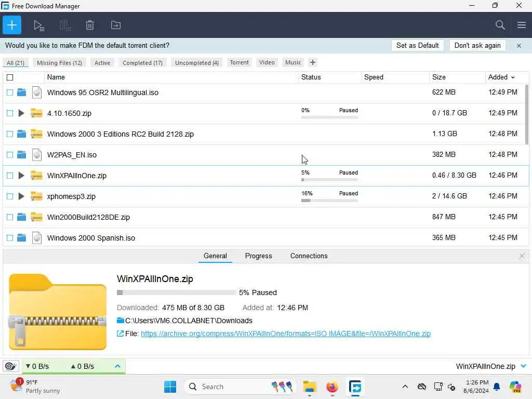Viewport: 532px width, 399px height.
Task: Dismiss the default torrent client banner
Action: tap(519, 46)
